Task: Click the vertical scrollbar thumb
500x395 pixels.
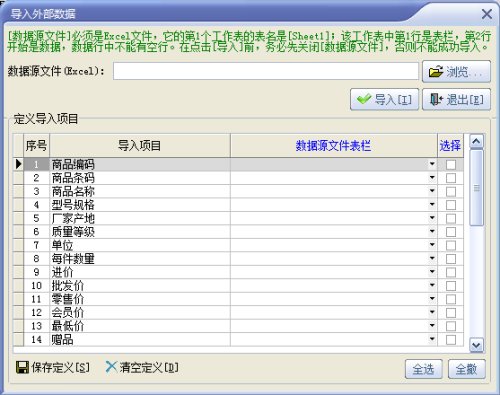Action: coord(476,188)
